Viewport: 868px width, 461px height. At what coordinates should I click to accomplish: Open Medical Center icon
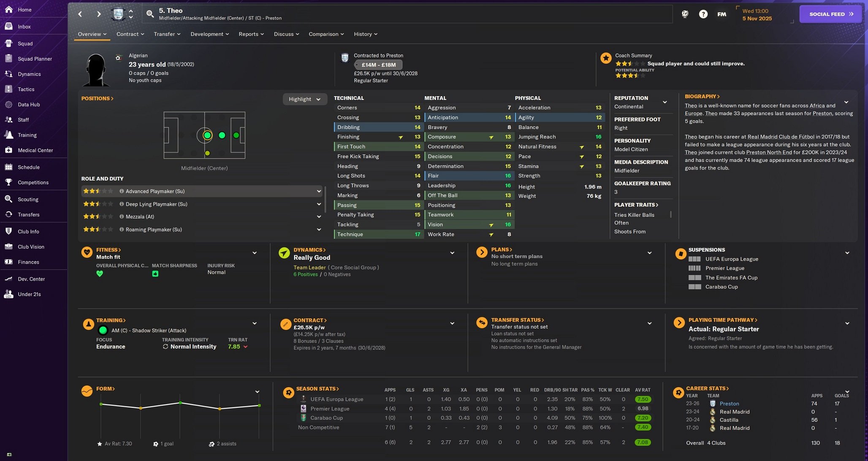[x=8, y=150]
